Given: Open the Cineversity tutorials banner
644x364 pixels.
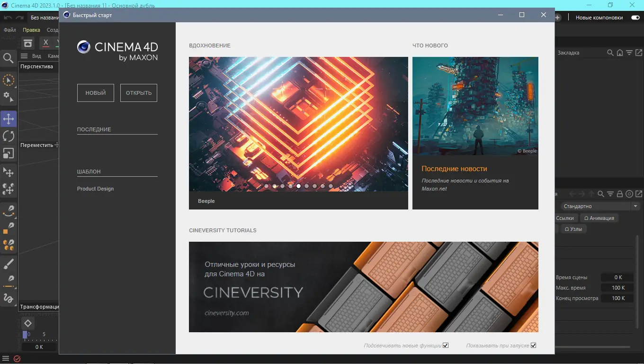Looking at the screenshot, I should [363, 287].
